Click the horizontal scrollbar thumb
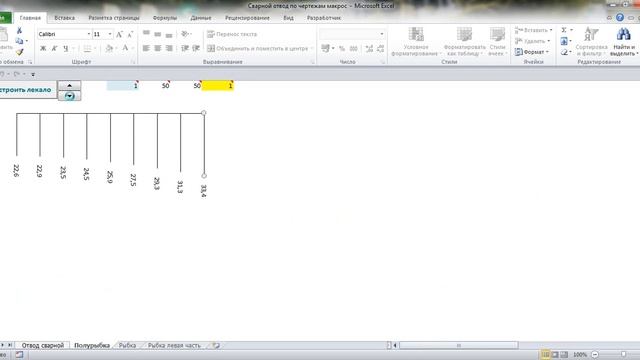This screenshot has height=360, width=640. (458, 345)
